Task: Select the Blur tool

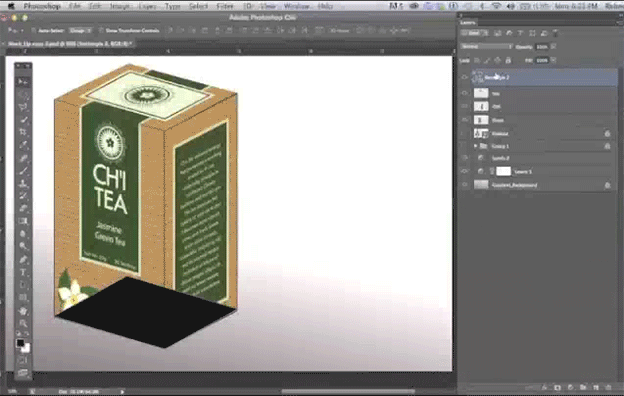Action: (23, 234)
